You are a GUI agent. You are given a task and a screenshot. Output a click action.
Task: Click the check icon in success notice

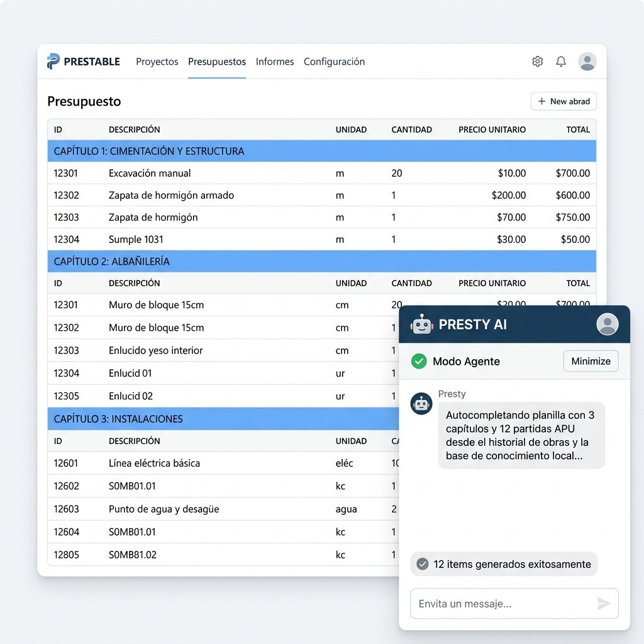422,564
